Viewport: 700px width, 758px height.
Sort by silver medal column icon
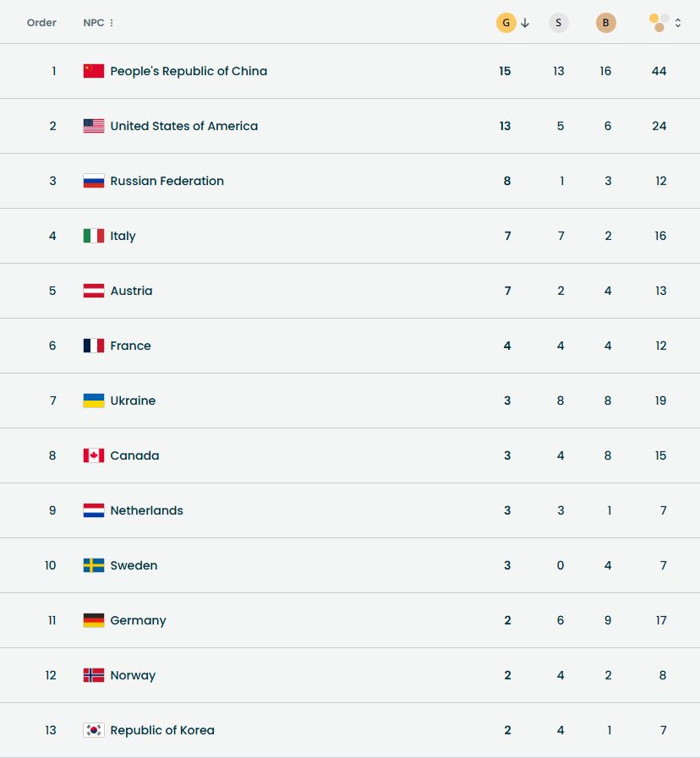[558, 23]
